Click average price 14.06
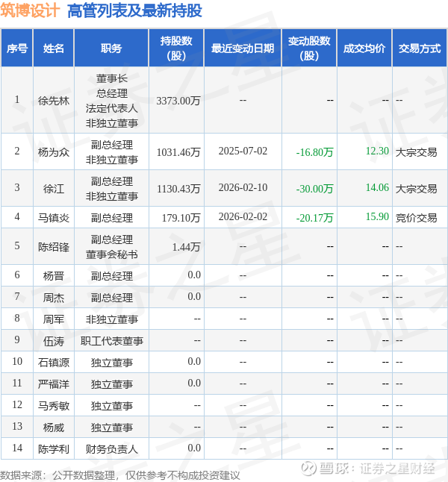 pos(377,187)
